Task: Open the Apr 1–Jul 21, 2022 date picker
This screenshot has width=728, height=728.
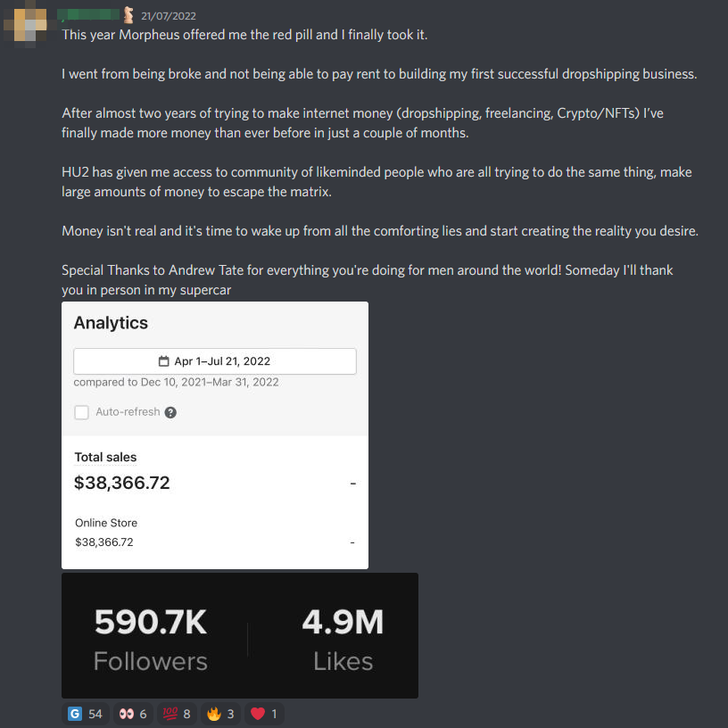Action: click(x=214, y=361)
